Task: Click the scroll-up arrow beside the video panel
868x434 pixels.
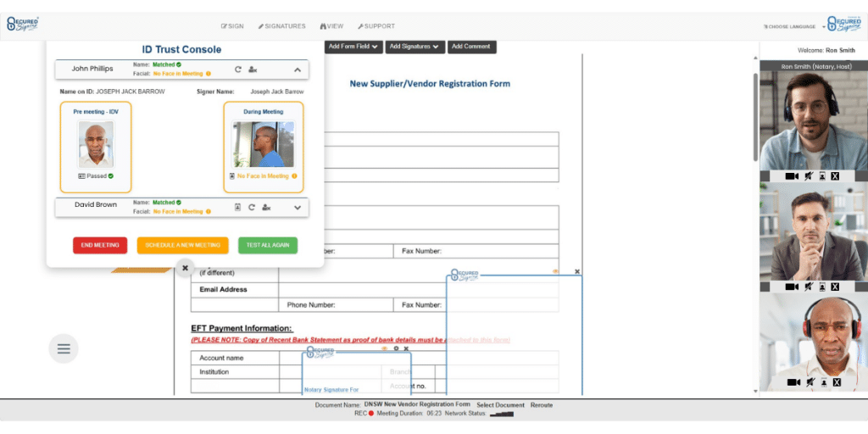Action: (755, 57)
